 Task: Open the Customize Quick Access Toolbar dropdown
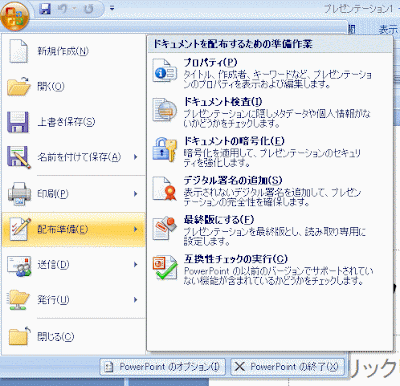(x=112, y=9)
